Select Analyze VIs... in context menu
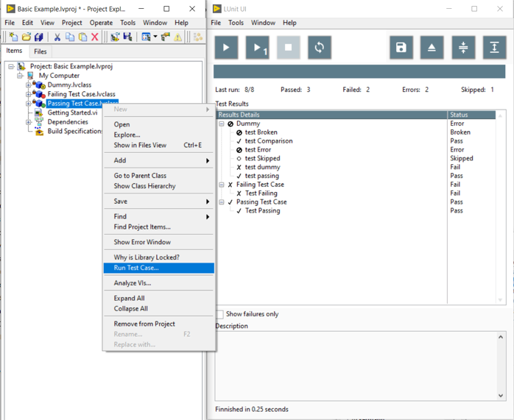The height and width of the screenshot is (420, 514). click(x=159, y=283)
